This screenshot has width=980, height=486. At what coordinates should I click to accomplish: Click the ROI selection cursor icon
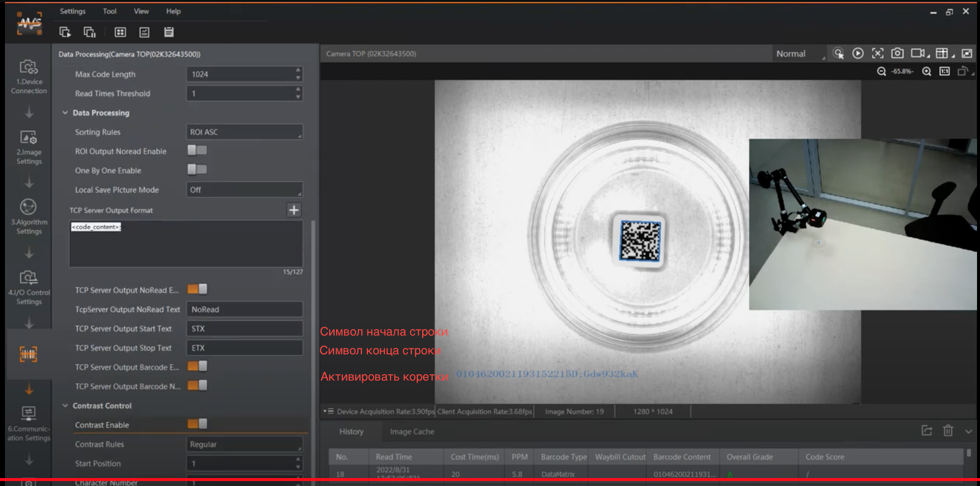point(838,53)
